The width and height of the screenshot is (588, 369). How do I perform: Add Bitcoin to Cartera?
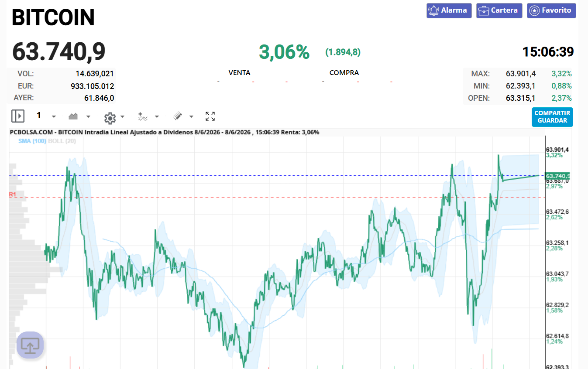499,10
